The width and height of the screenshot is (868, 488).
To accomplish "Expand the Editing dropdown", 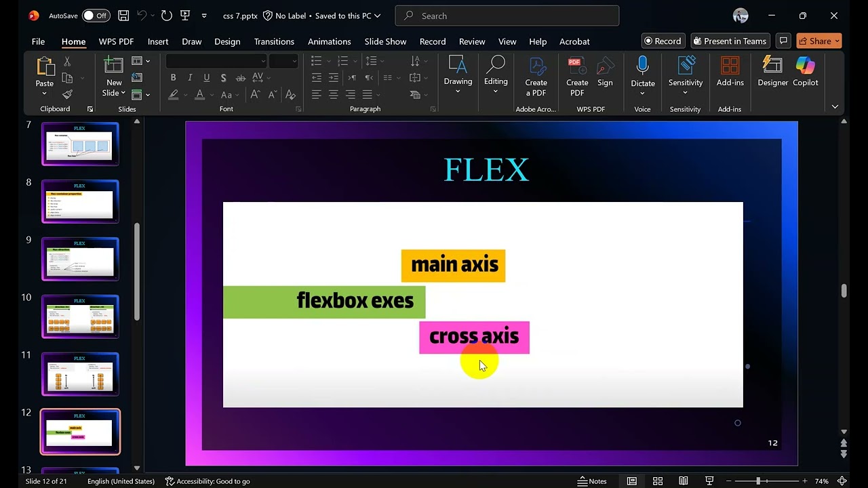I will point(496,91).
